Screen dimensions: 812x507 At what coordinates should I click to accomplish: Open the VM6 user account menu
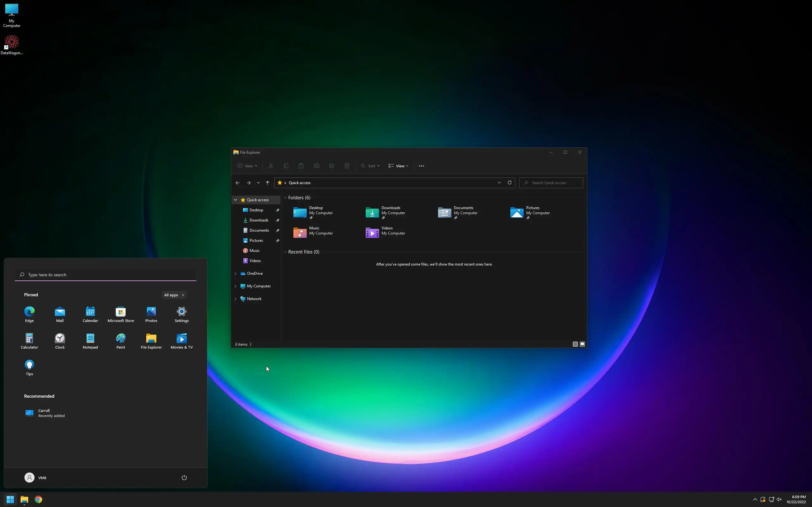pos(36,478)
